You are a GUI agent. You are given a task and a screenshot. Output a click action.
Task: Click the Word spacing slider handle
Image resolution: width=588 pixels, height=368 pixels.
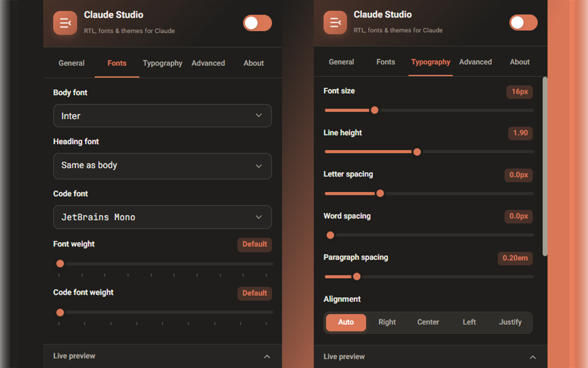(330, 235)
